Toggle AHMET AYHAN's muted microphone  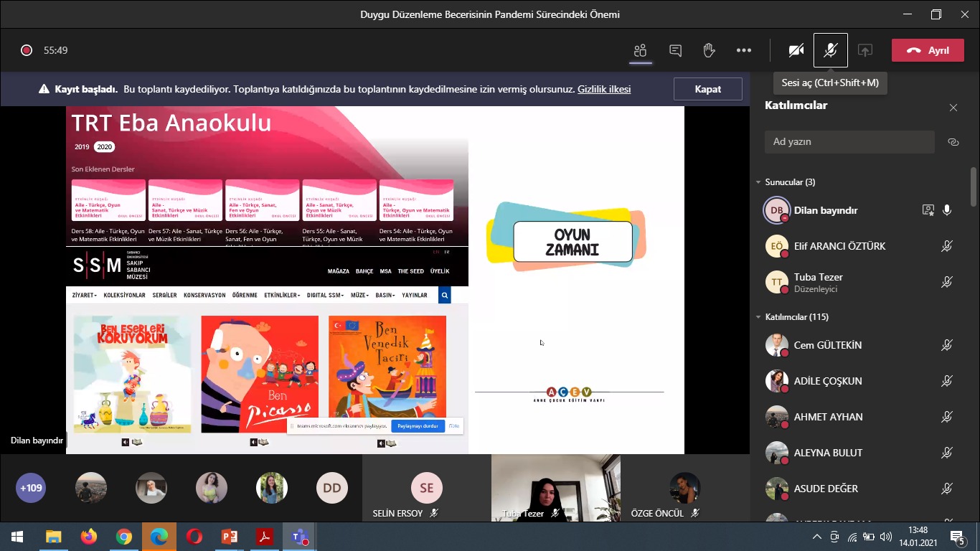click(947, 417)
